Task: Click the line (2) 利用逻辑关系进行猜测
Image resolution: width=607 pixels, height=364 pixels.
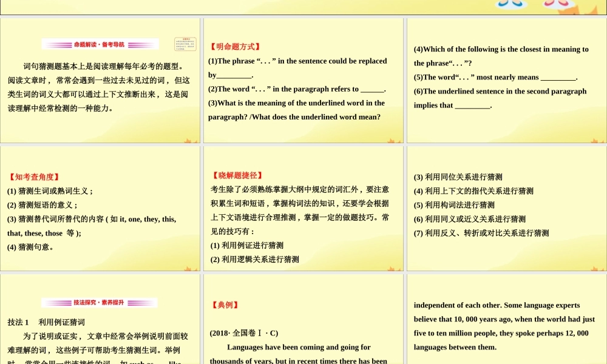Action: pyautogui.click(x=255, y=259)
